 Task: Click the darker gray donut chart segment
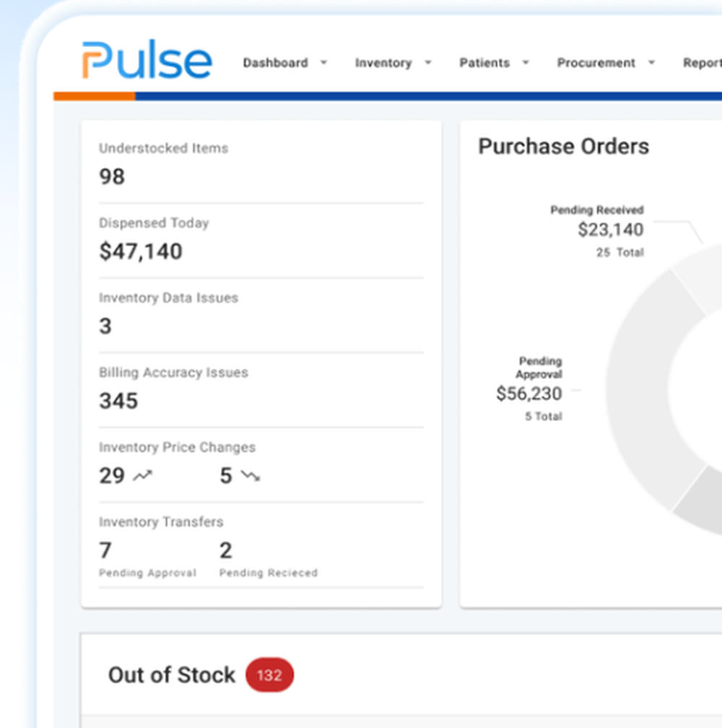click(703, 504)
